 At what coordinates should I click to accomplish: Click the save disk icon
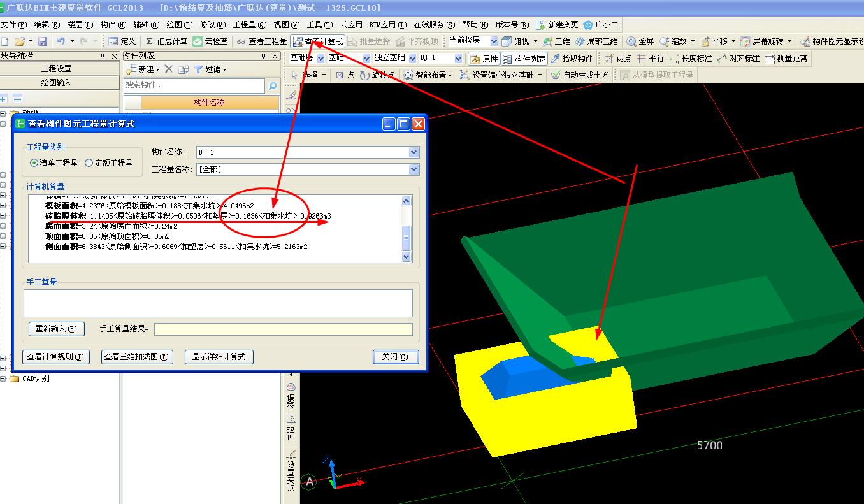click(x=42, y=41)
